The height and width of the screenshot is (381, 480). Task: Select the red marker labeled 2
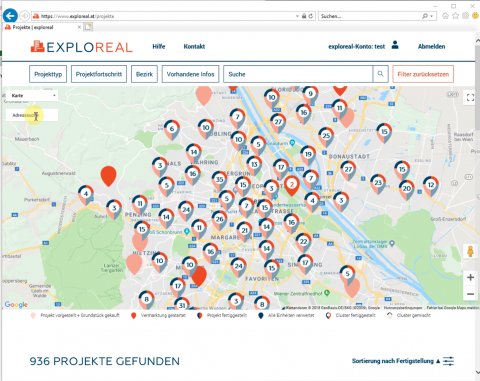[x=292, y=184]
